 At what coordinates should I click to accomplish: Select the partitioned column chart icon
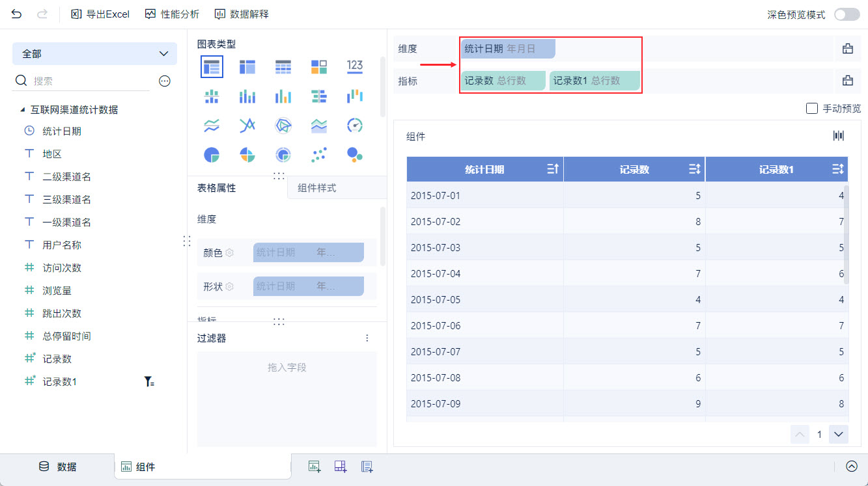[212, 96]
